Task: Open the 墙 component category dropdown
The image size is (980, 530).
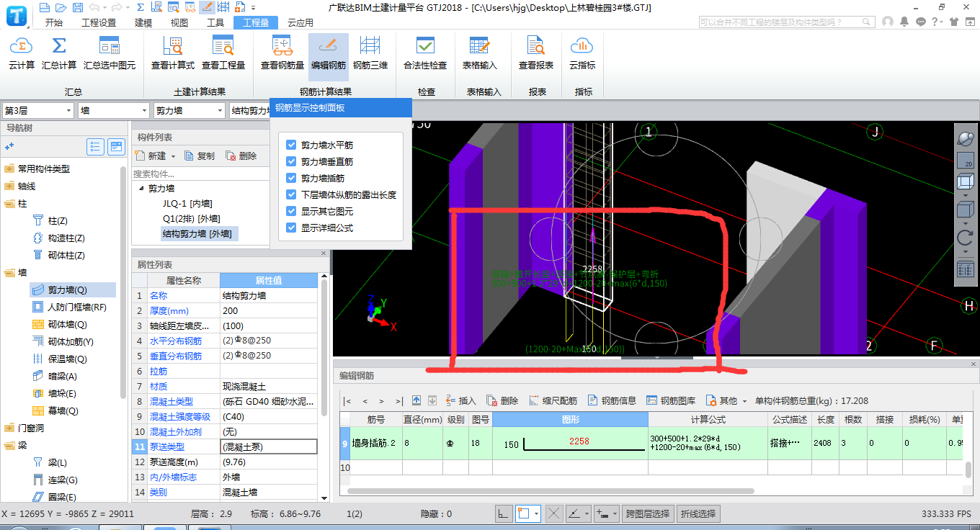Action: pos(114,110)
